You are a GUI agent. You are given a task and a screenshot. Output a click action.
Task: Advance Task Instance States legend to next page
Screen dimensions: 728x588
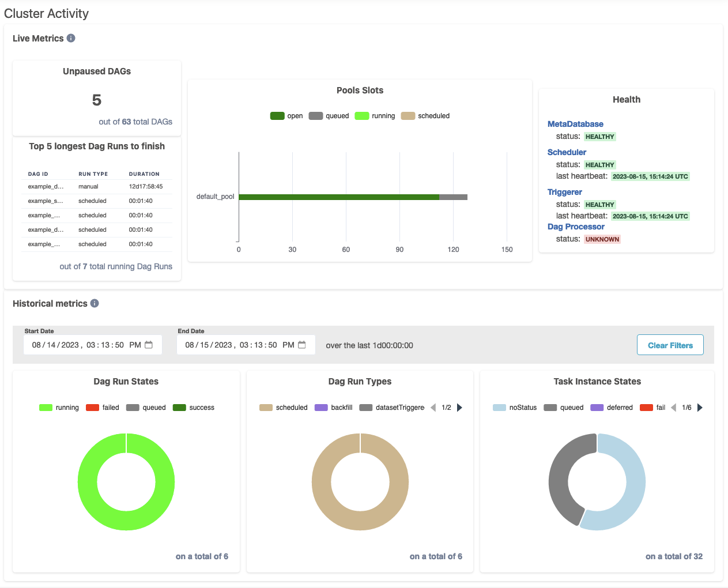tap(700, 408)
